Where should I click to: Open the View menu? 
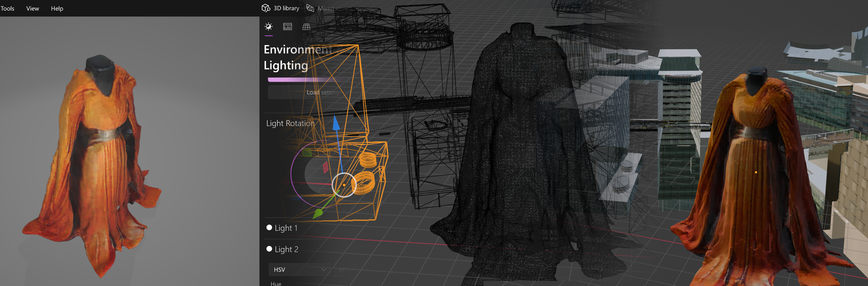(x=33, y=8)
